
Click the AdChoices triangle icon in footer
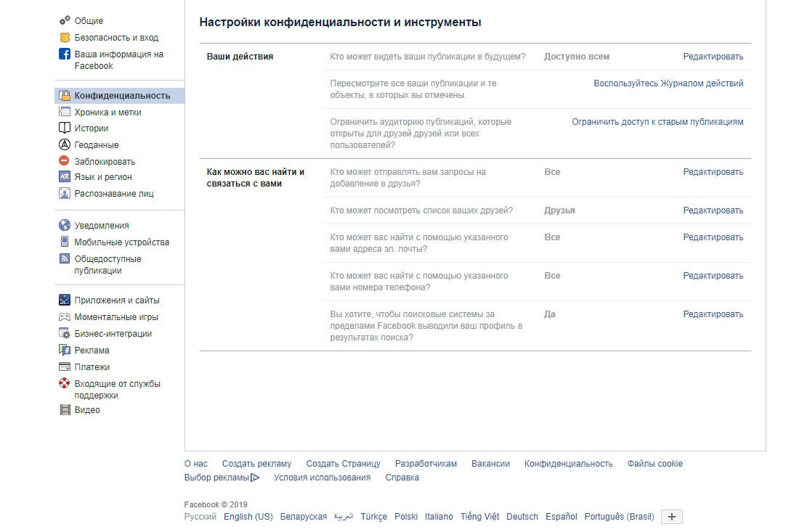[x=255, y=478]
